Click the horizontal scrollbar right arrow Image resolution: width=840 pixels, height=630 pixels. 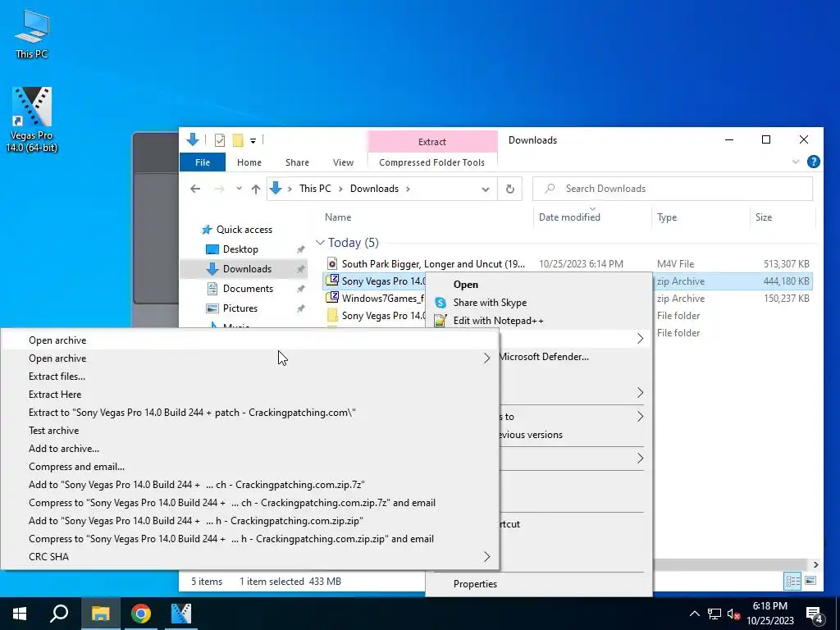click(x=815, y=564)
